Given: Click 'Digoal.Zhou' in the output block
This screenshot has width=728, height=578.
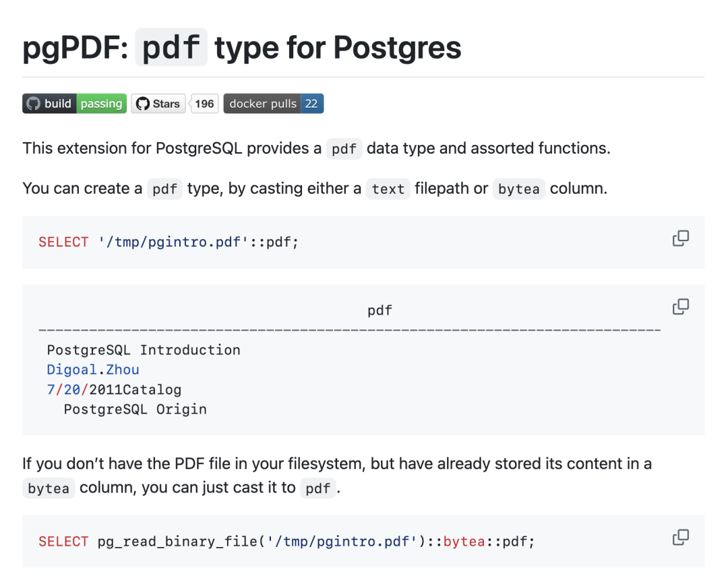Looking at the screenshot, I should click(93, 370).
